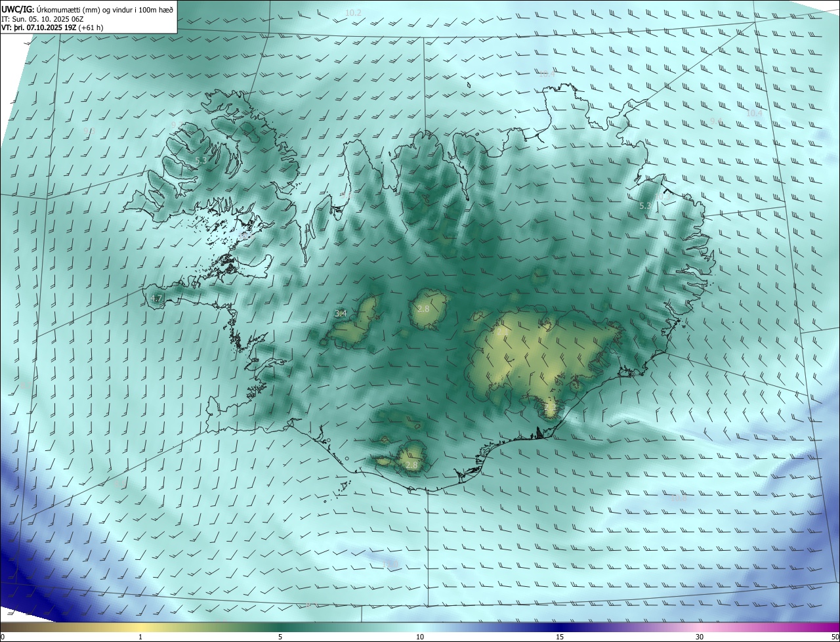Click the "2.8" value on Mýrdalsjökull glacier
840x642 pixels.
pos(411,465)
